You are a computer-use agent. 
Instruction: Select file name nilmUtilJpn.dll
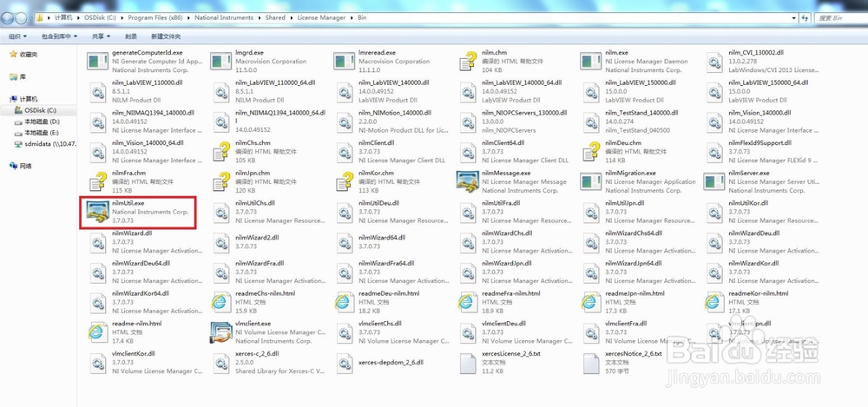coord(625,203)
